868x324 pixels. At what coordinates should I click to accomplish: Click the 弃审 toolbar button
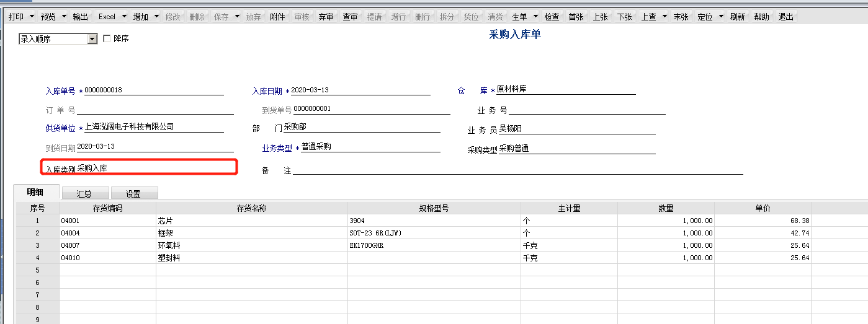[x=326, y=17]
